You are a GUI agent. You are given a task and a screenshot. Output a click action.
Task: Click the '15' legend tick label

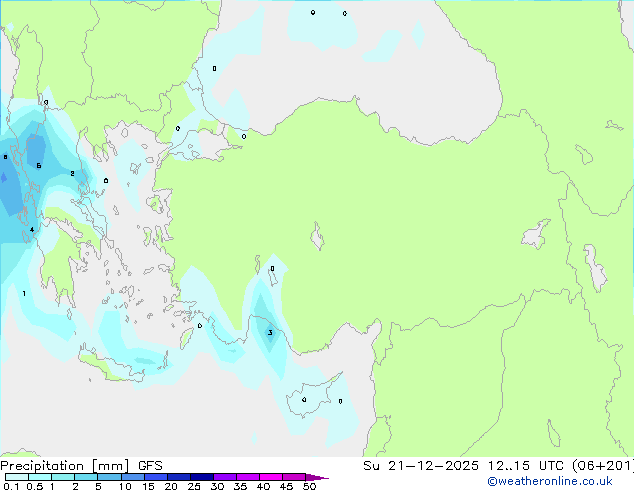(148, 486)
